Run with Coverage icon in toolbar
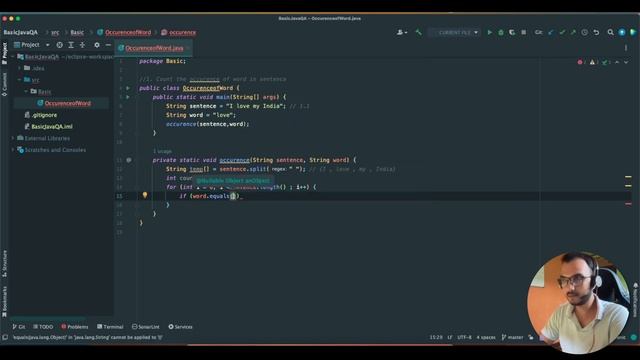This screenshot has width=640, height=360. tap(512, 32)
